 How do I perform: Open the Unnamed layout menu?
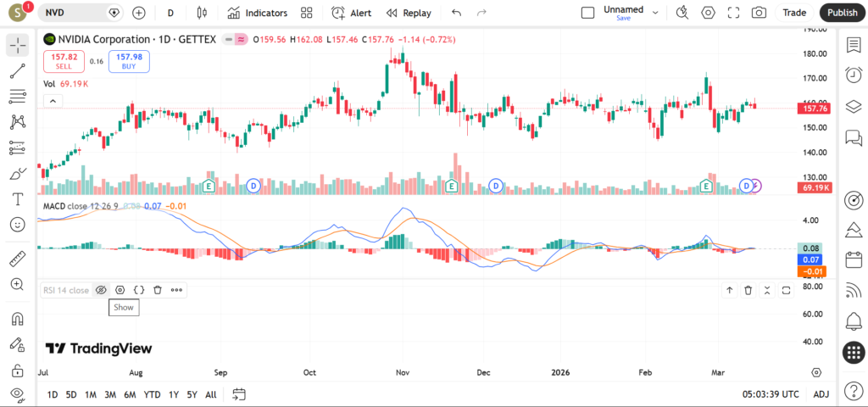point(623,13)
